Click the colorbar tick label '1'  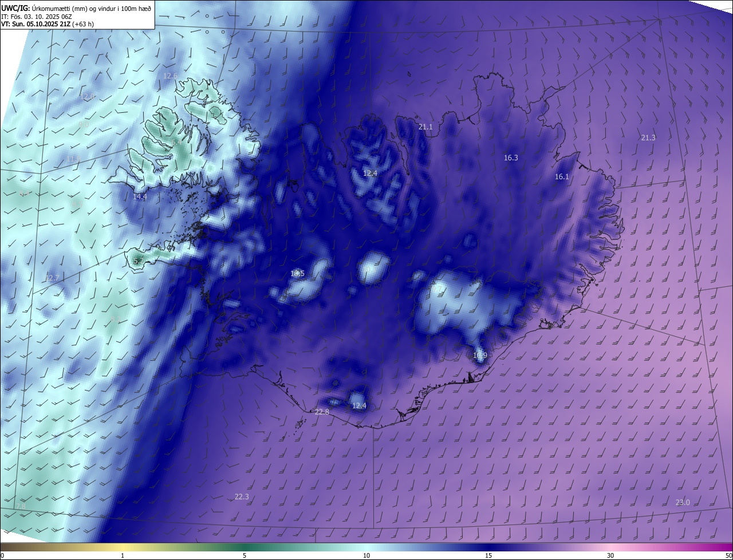(x=123, y=555)
